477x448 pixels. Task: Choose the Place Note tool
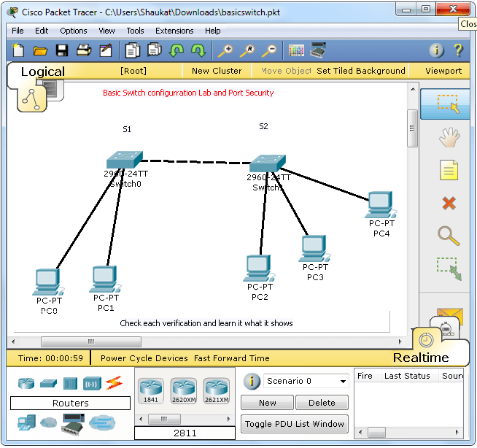pos(449,170)
